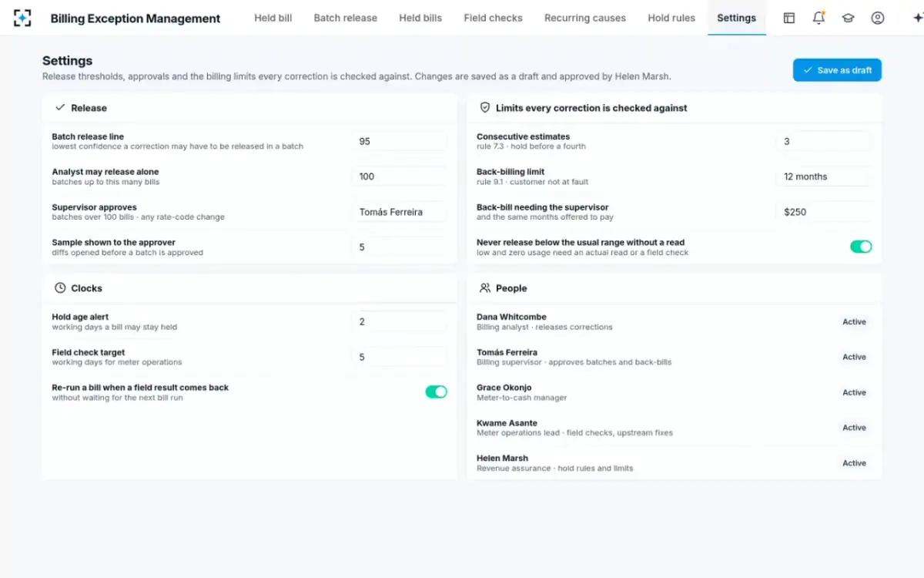Click Helen Marsh's Active status badge
924x578 pixels.
[x=854, y=463]
